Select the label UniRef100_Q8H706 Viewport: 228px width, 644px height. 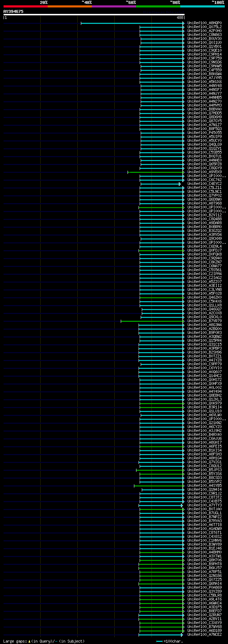(x=204, y=560)
